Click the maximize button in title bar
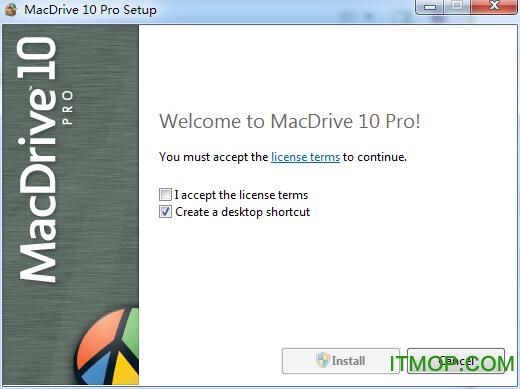 (457, 7)
